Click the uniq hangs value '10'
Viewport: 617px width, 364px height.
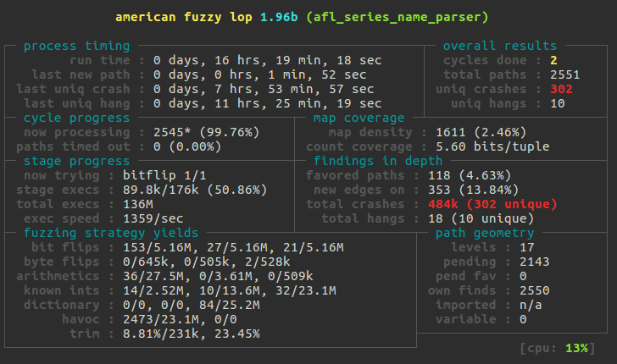click(x=557, y=104)
